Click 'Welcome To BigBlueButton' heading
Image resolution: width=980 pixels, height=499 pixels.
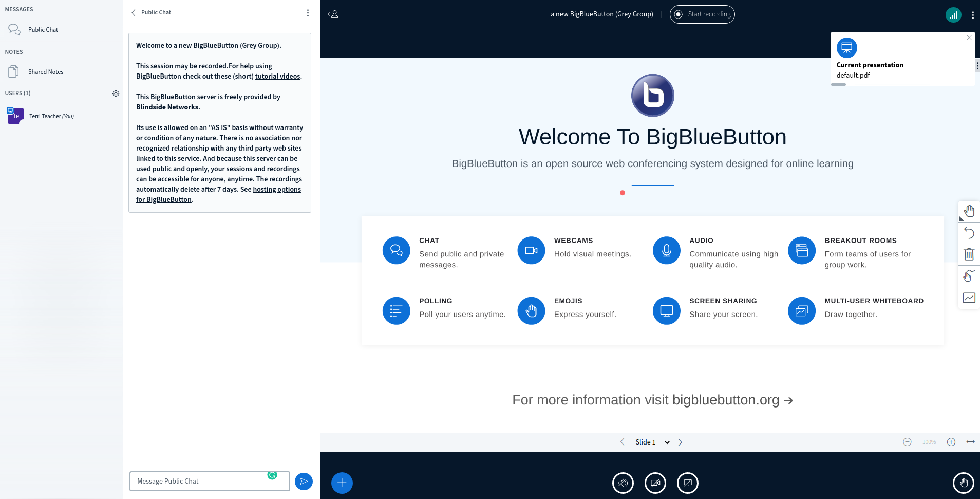(x=653, y=137)
